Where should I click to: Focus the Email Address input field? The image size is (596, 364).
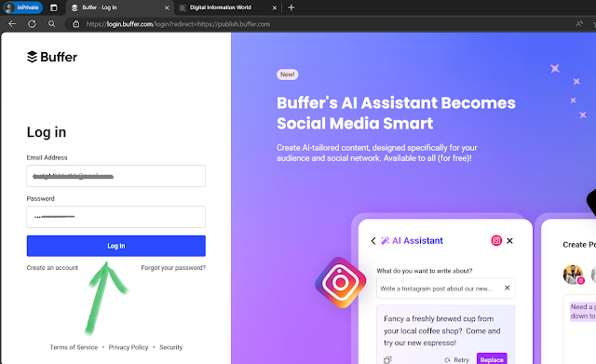click(x=115, y=176)
